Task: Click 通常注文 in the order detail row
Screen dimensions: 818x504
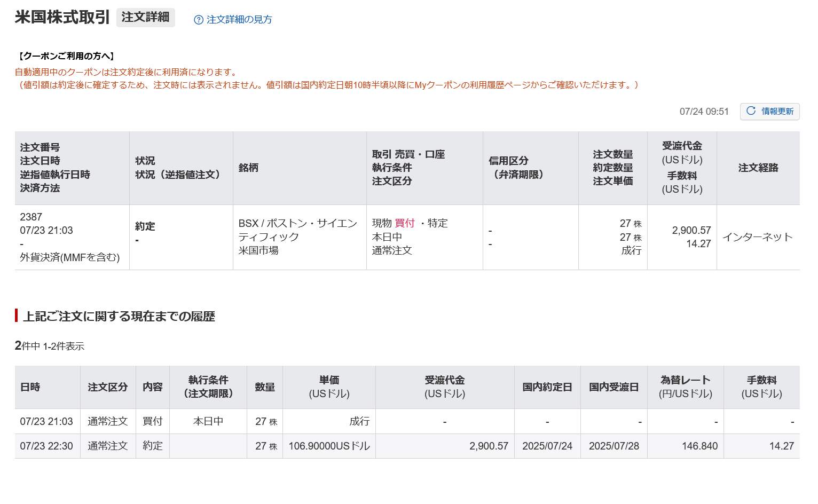Action: coord(392,250)
